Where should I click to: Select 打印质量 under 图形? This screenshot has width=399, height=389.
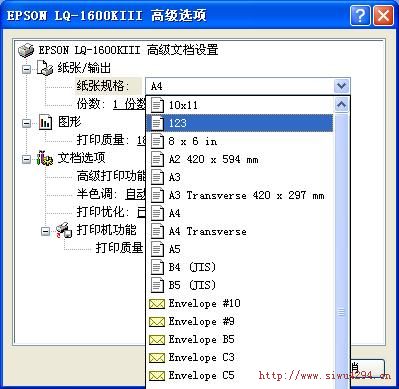click(x=111, y=140)
